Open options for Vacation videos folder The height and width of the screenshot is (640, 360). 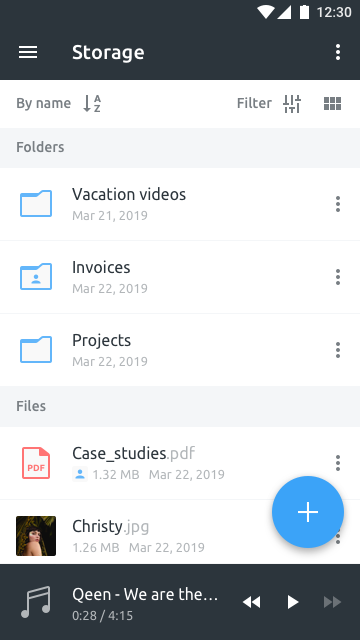click(x=338, y=204)
